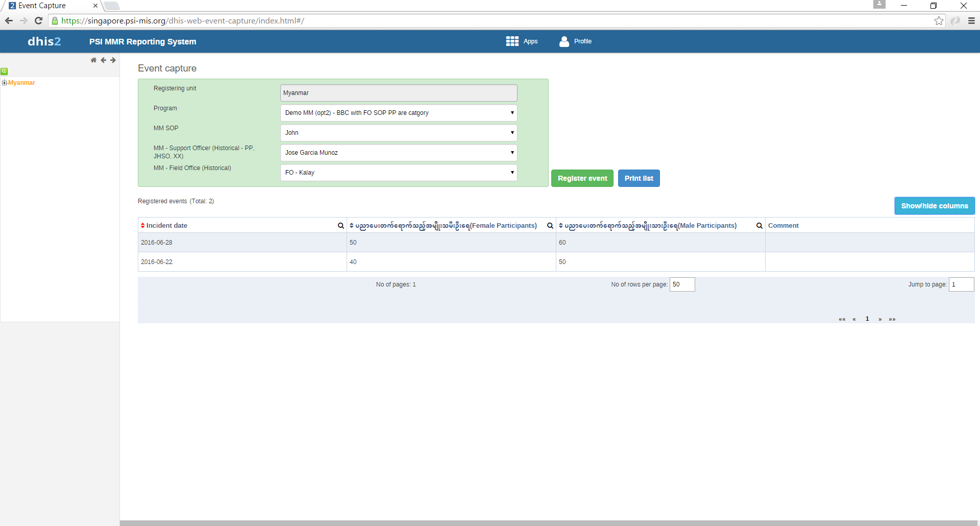Open Support Officer dropdown showing Jose Garcia Munoz
980x526 pixels.
(x=398, y=153)
